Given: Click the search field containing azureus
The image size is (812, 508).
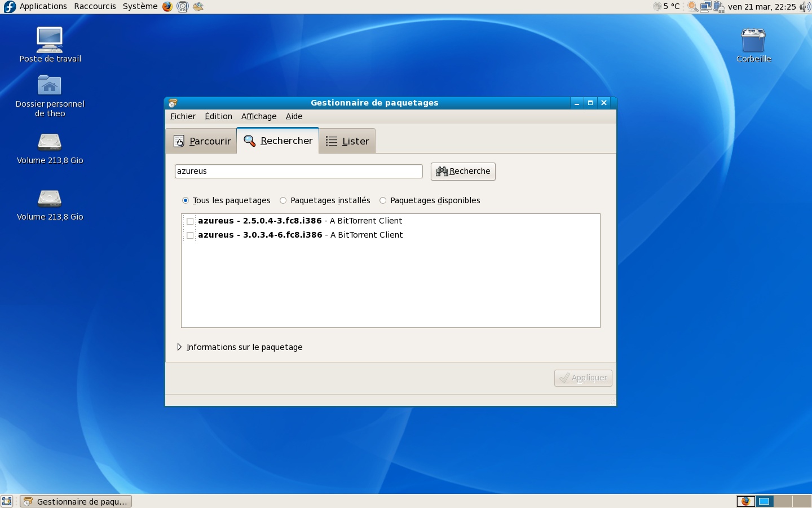Looking at the screenshot, I should pyautogui.click(x=299, y=171).
